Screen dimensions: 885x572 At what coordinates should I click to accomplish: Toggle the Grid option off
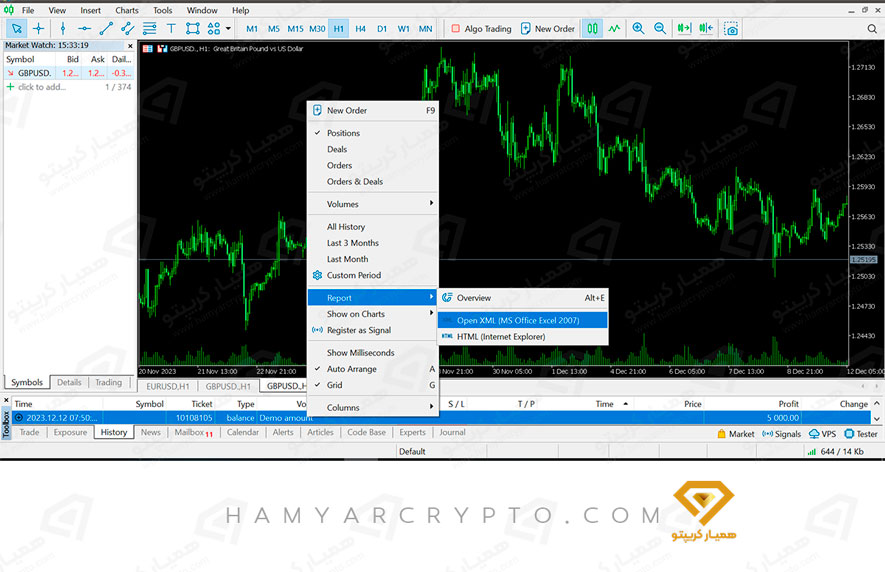point(334,385)
